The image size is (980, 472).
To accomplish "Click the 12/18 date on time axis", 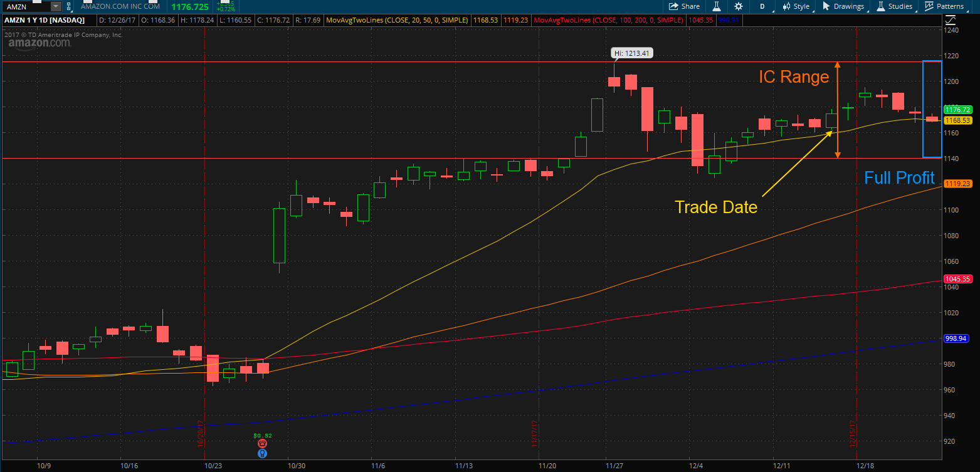I will 865,466.
